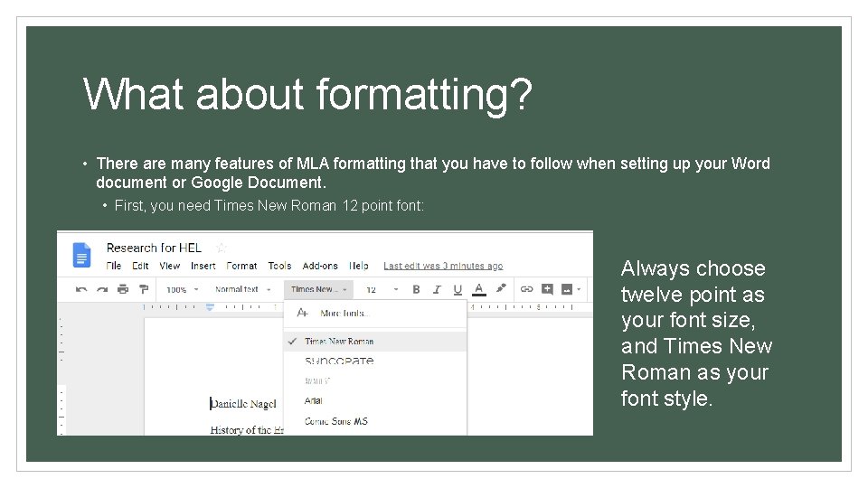Open the Insert menu
Screen dimensions: 868x488
pyautogui.click(x=203, y=266)
